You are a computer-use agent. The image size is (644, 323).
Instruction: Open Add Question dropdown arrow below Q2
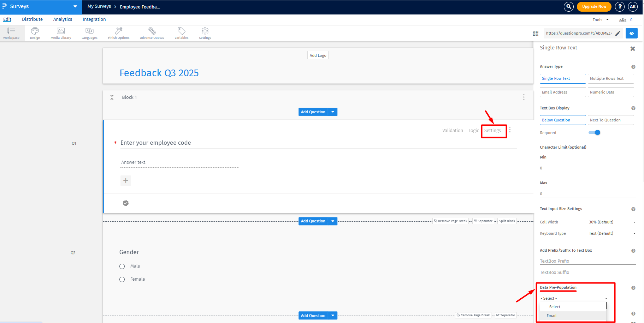(333, 316)
